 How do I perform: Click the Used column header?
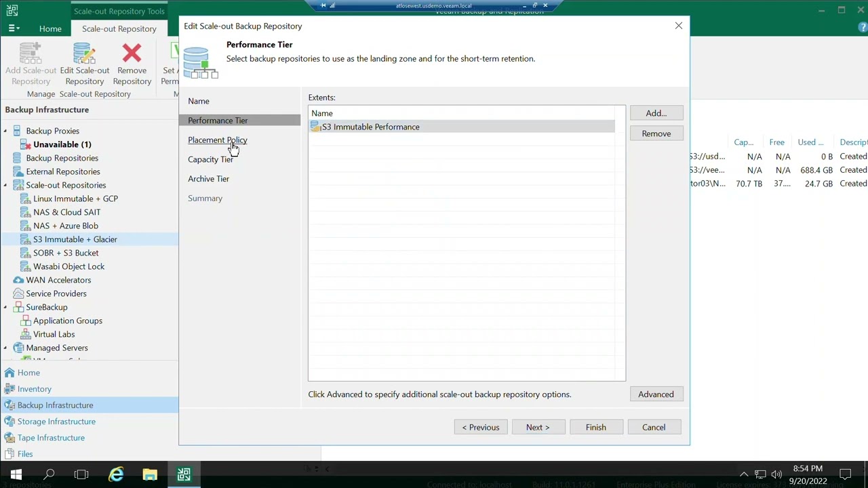point(811,142)
